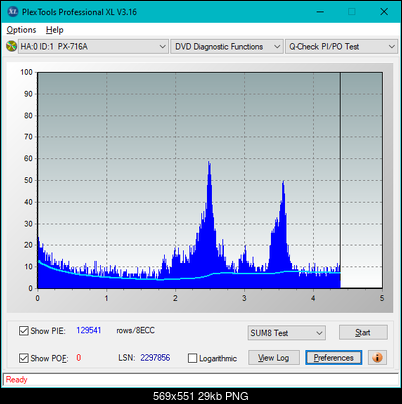The height and width of the screenshot is (404, 402).
Task: Click the vertical end marker line on the graph
Action: click(x=340, y=180)
